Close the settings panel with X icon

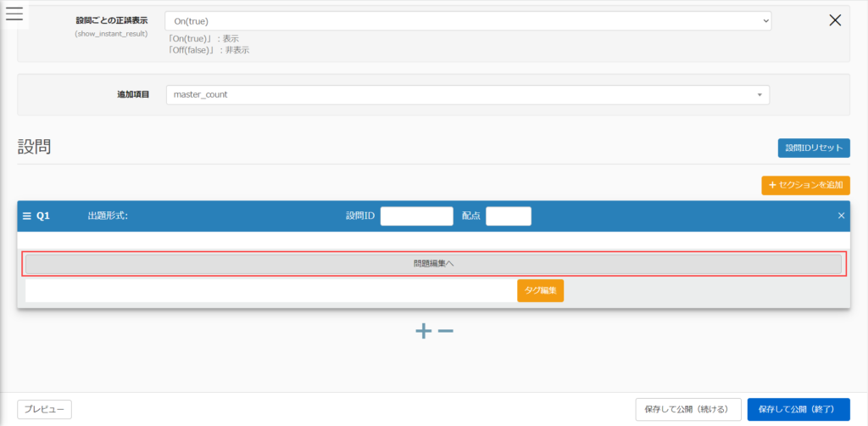point(835,20)
